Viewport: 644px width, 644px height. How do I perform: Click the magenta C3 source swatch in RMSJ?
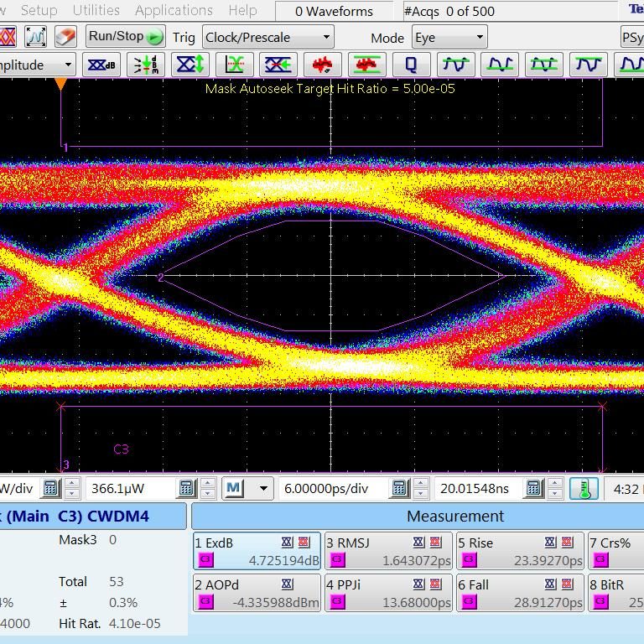pyautogui.click(x=338, y=560)
